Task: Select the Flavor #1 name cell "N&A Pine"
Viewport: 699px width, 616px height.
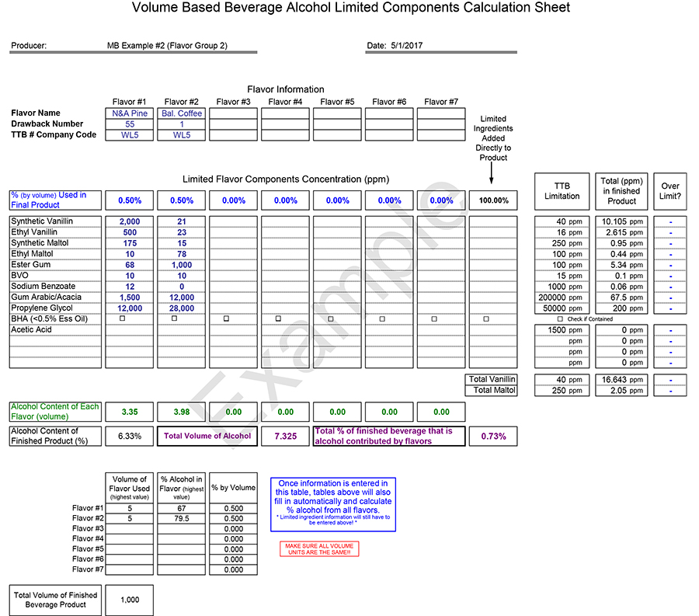Action: 130,113
